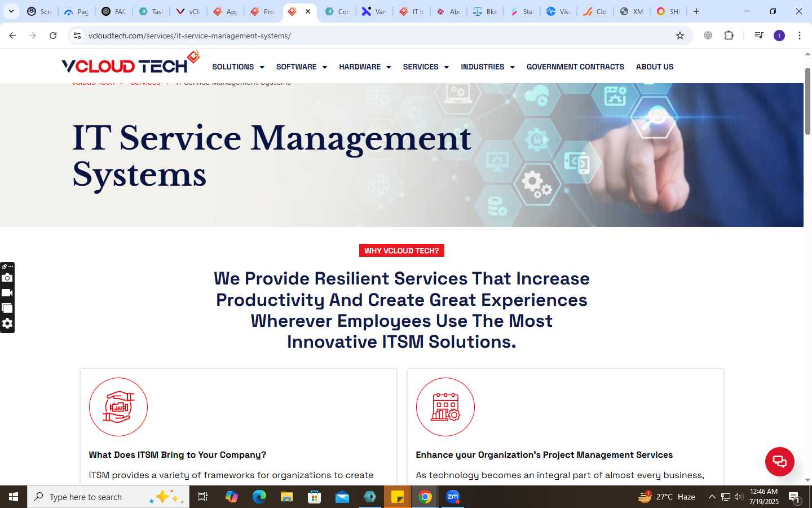Bookmark this page with the star icon
This screenshot has height=508, width=812.
coord(680,36)
